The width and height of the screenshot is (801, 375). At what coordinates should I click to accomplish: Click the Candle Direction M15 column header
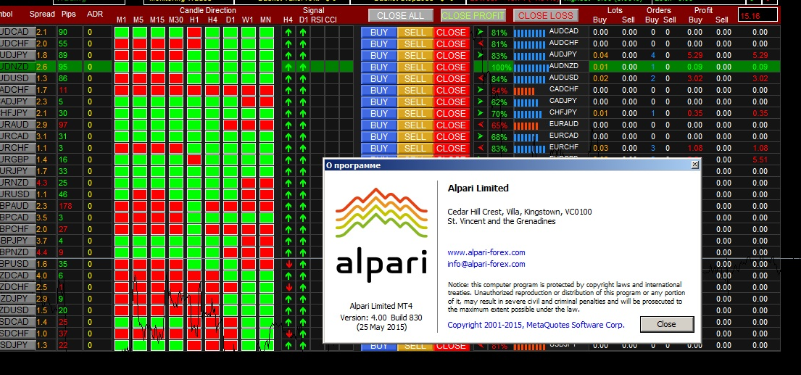(157, 20)
